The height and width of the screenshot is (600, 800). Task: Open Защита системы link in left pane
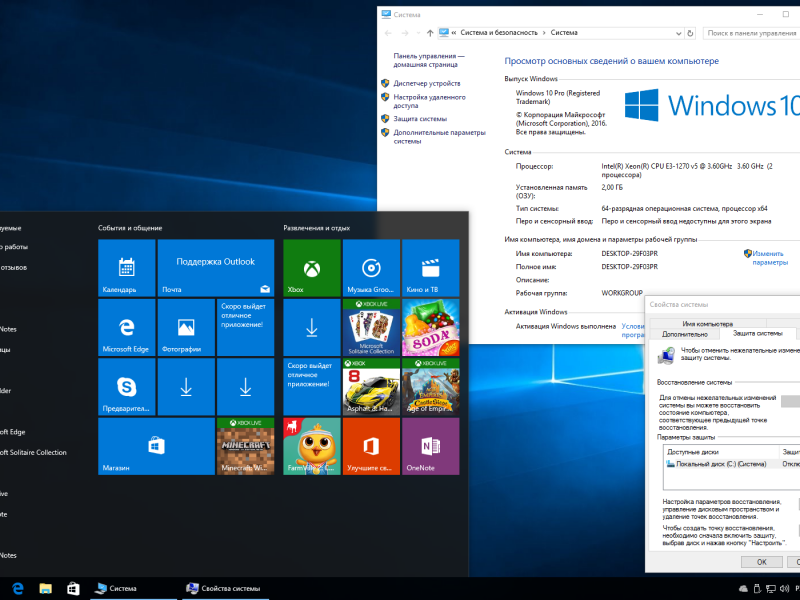(420, 119)
